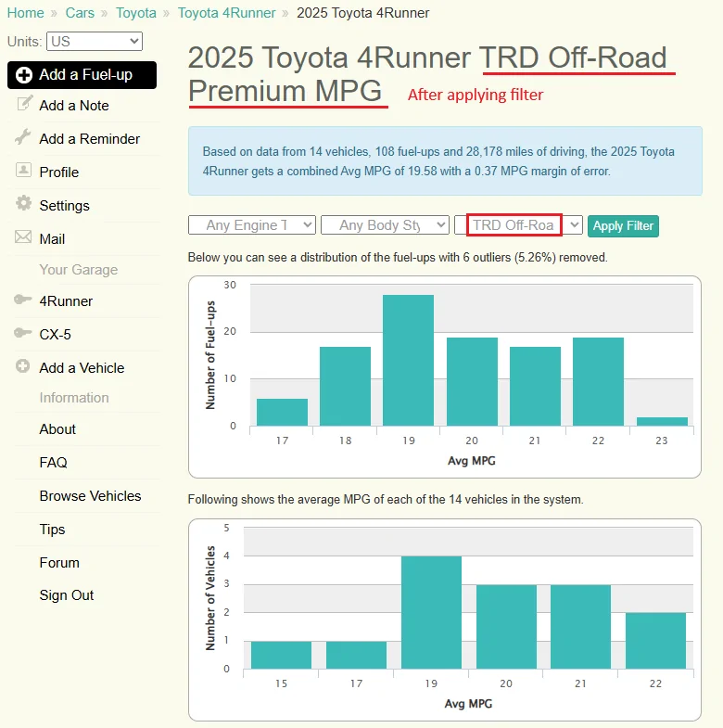Click the 2025 Toyota 4Runner page heading
The width and height of the screenshot is (723, 728).
click(x=427, y=74)
